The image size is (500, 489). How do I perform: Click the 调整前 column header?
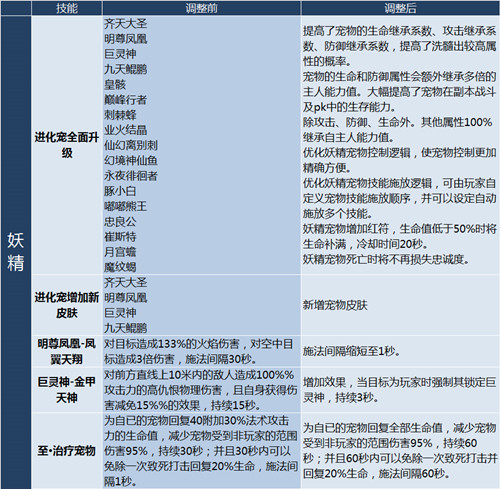click(201, 8)
